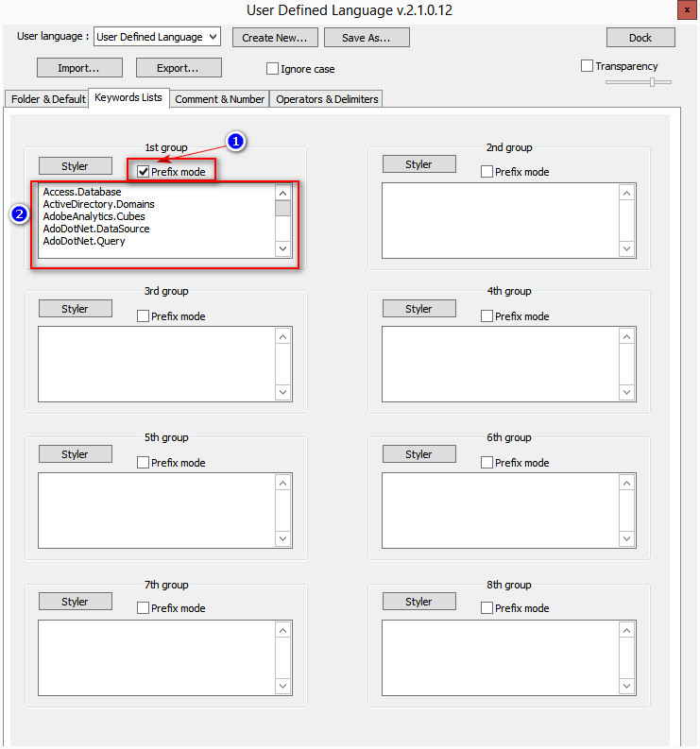Click the Create New... button
This screenshot has height=749, width=700.
tap(274, 37)
